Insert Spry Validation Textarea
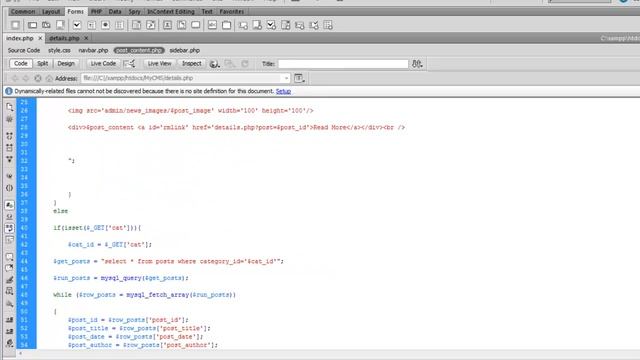 tap(257, 25)
